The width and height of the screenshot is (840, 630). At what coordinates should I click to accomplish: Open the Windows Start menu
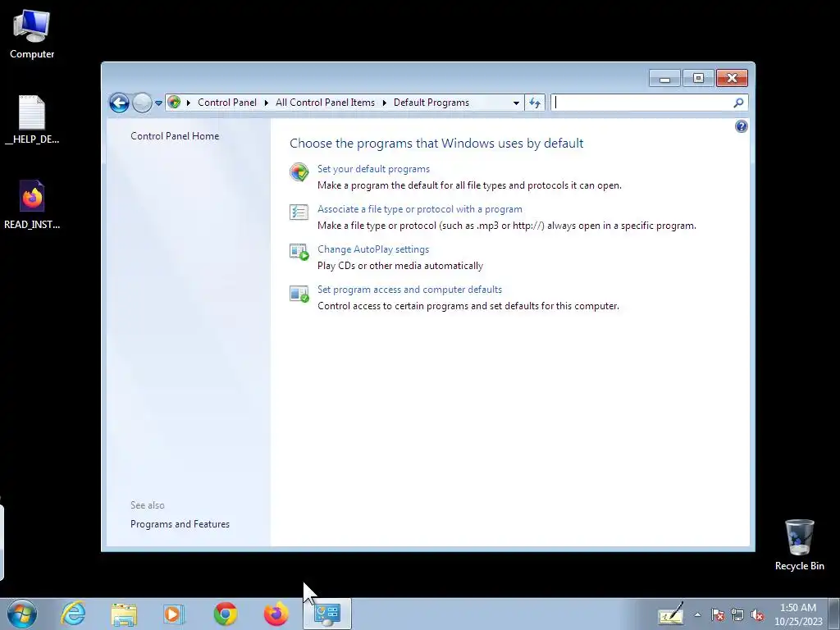pyautogui.click(x=22, y=614)
